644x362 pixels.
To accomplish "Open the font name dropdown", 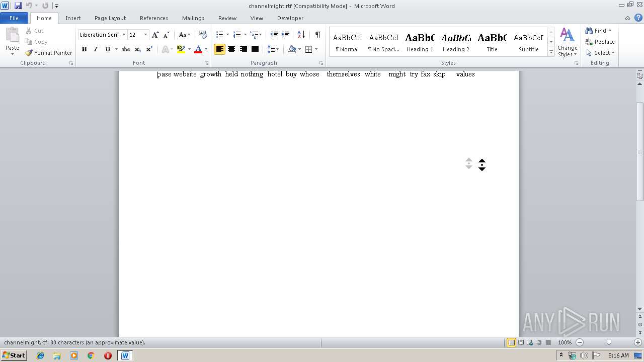I will coord(124,35).
